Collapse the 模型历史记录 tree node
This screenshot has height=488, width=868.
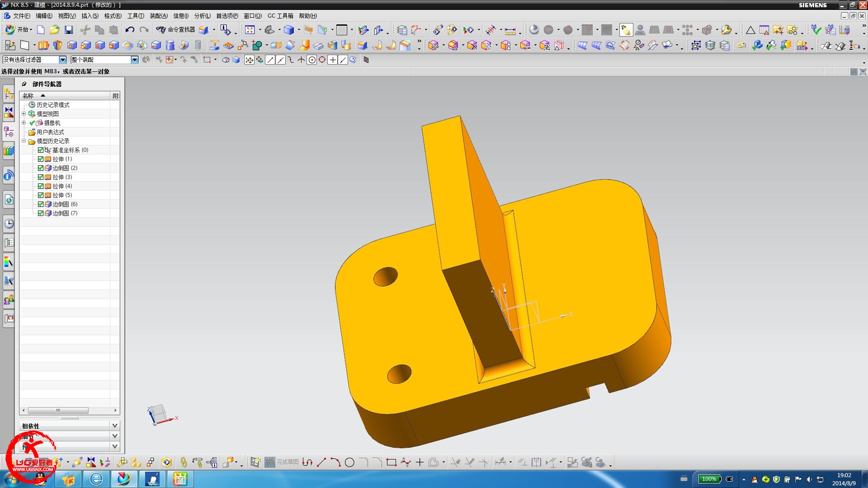tap(24, 141)
